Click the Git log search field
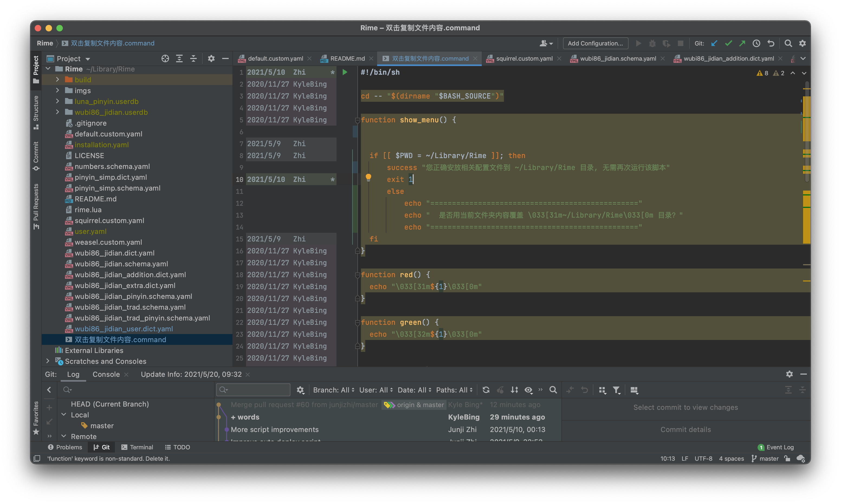This screenshot has height=504, width=841. click(253, 390)
